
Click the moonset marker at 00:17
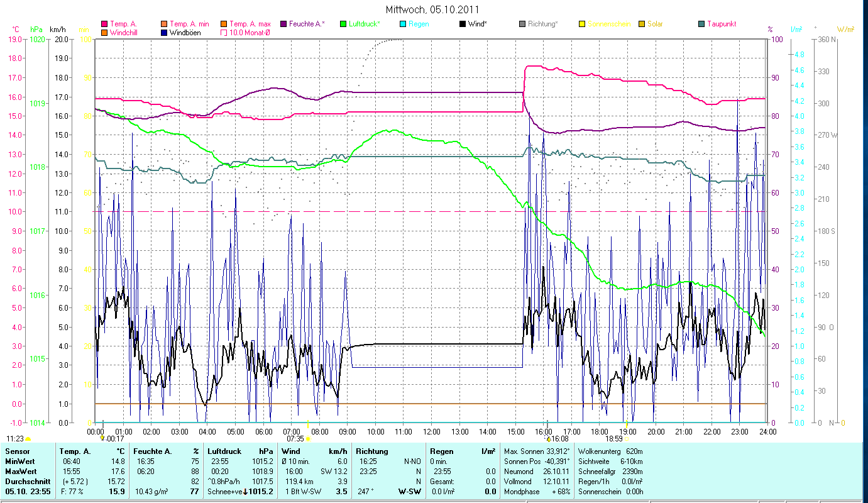pyautogui.click(x=103, y=438)
